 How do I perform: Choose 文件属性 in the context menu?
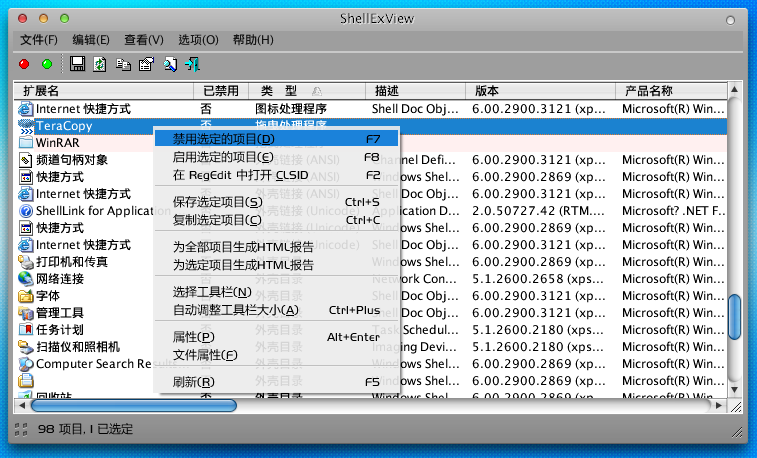coord(205,354)
